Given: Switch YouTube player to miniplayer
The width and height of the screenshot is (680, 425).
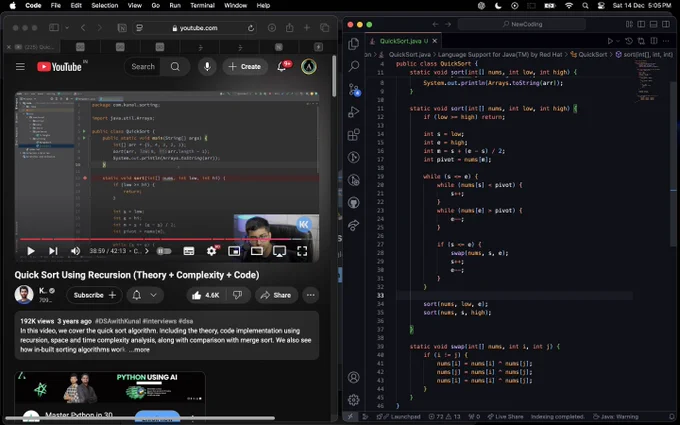Looking at the screenshot, I should click(x=234, y=251).
